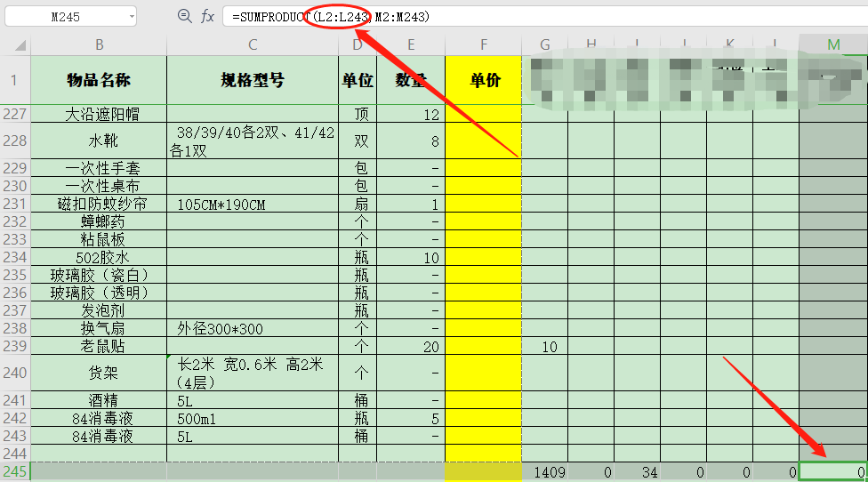This screenshot has width=868, height=482.
Task: Select the 单位 header cell
Action: (358, 80)
